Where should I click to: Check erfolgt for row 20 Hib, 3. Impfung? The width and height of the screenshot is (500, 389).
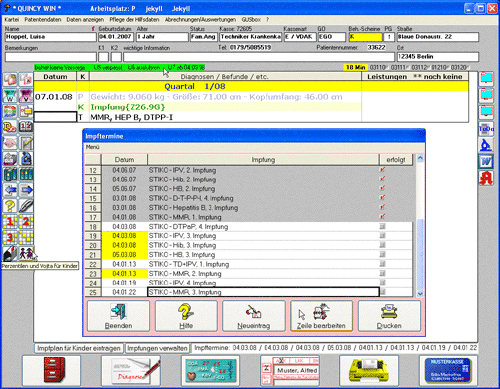coord(382,245)
